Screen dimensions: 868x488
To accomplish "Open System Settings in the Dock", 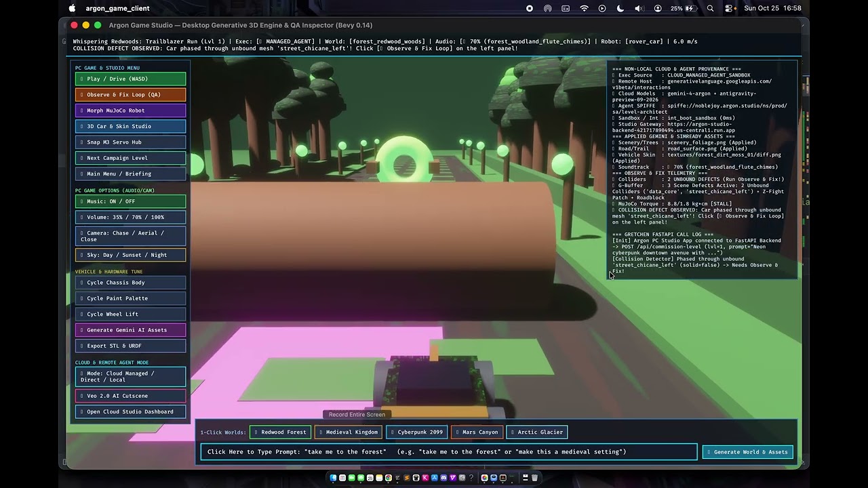I will tap(462, 478).
